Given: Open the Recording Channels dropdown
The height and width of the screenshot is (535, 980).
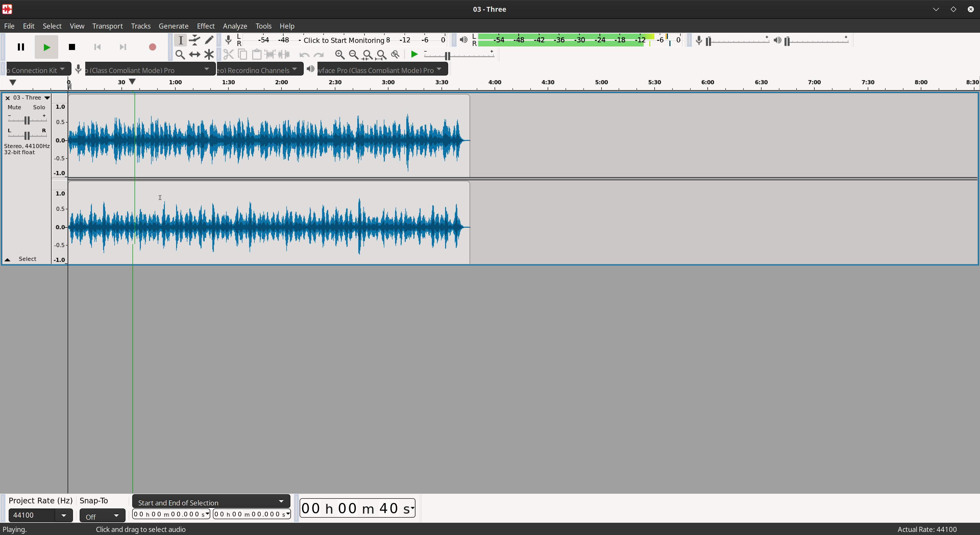Looking at the screenshot, I should pyautogui.click(x=260, y=69).
